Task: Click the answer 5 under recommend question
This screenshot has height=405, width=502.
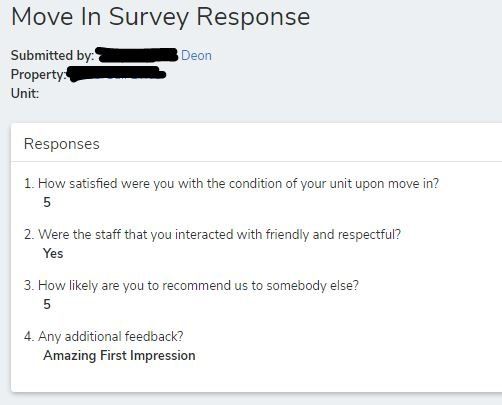Action: (47, 304)
